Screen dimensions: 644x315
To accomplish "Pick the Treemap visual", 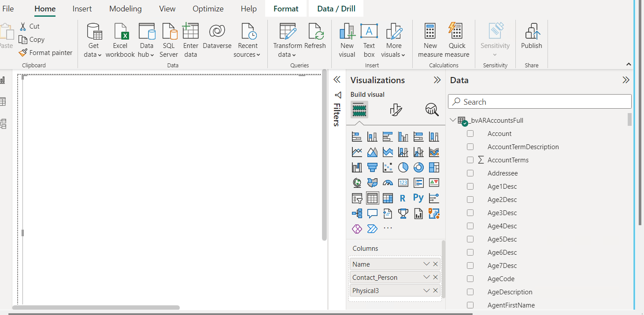I will point(434,168).
